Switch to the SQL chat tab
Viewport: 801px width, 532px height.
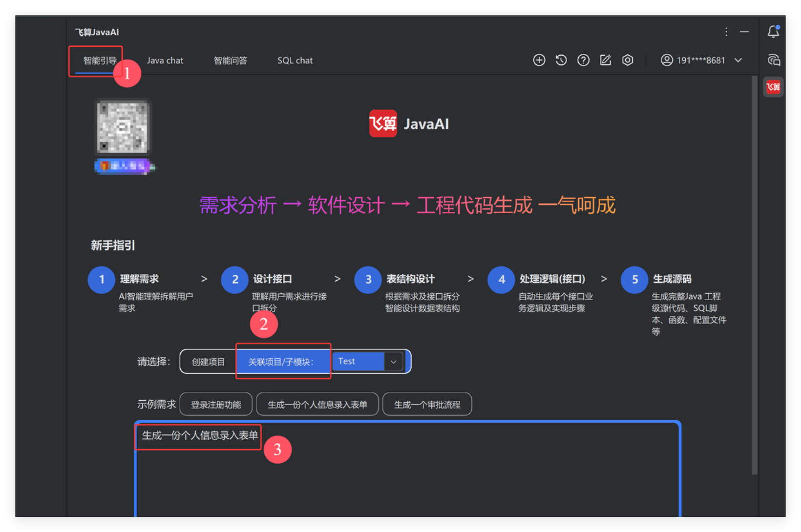click(x=295, y=61)
